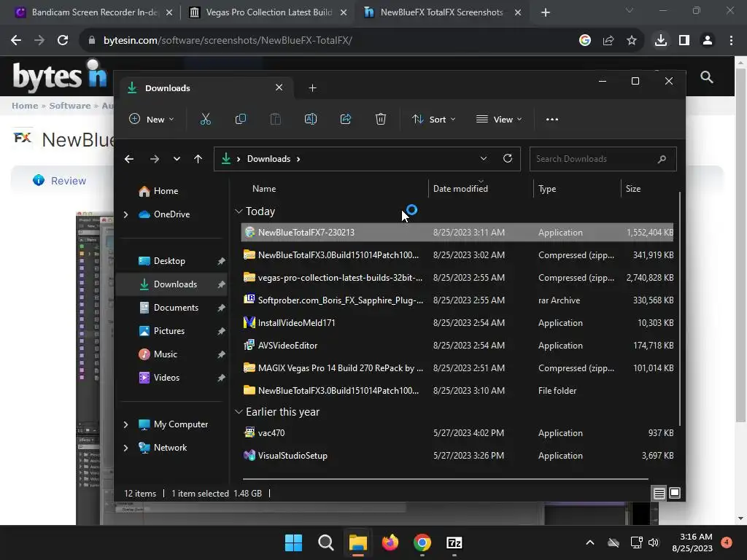The width and height of the screenshot is (747, 560).
Task: Expand Network in navigation pane
Action: pos(125,448)
